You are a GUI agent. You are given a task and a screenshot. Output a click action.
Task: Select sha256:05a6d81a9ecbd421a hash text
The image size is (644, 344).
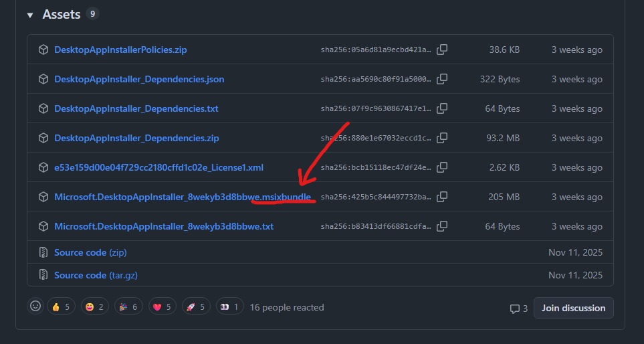376,50
